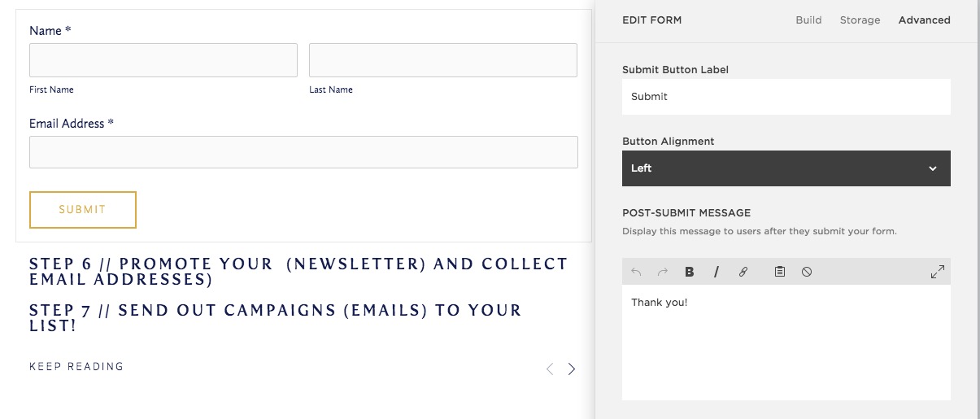The width and height of the screenshot is (980, 419).
Task: Apply italic formatting to message text
Action: 716,272
